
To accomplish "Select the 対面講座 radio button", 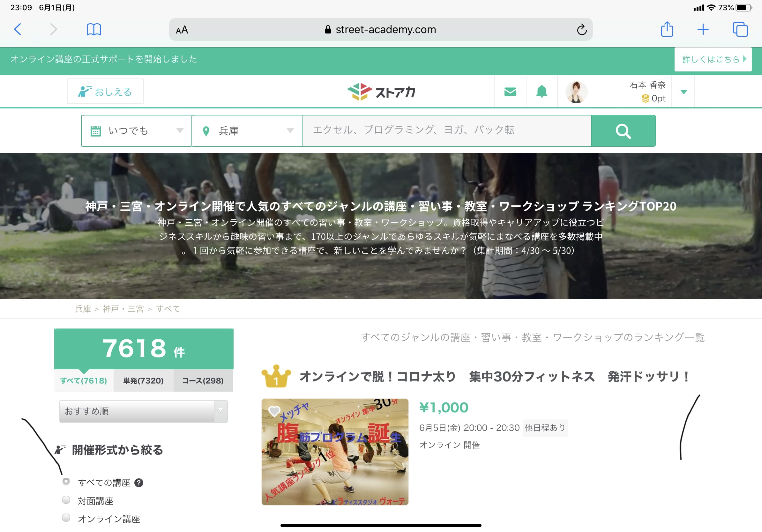I will (x=66, y=500).
